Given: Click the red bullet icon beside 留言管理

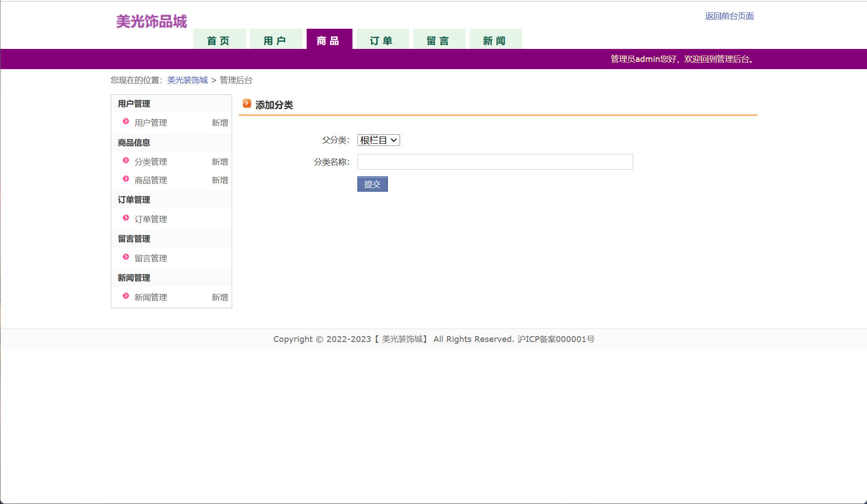Looking at the screenshot, I should (126, 257).
